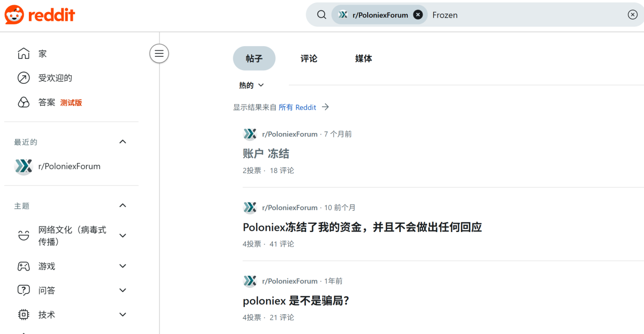The image size is (644, 334).
Task: Open r/PoloniexForum link on 7 个月前 post
Action: (x=289, y=134)
